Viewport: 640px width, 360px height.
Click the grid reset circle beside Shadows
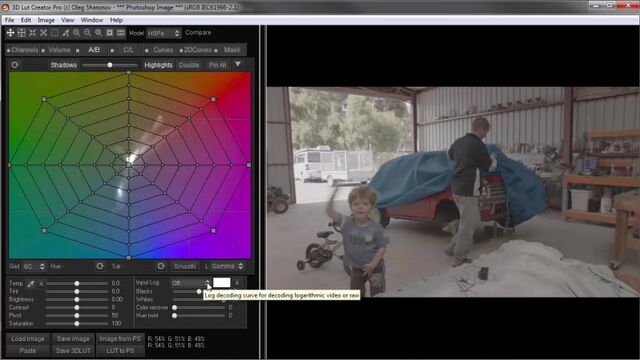click(x=15, y=65)
